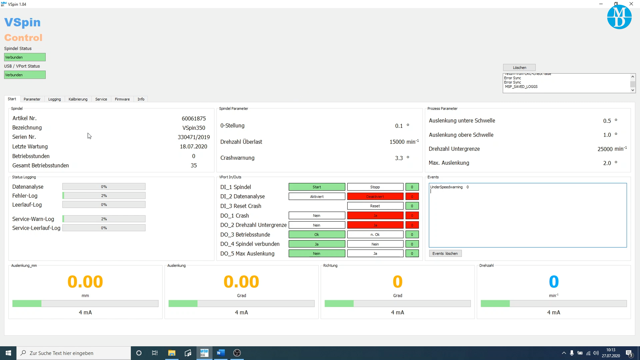Screen dimensions: 640x360
Task: Click the Fehler-Log progress bar
Action: [104, 196]
